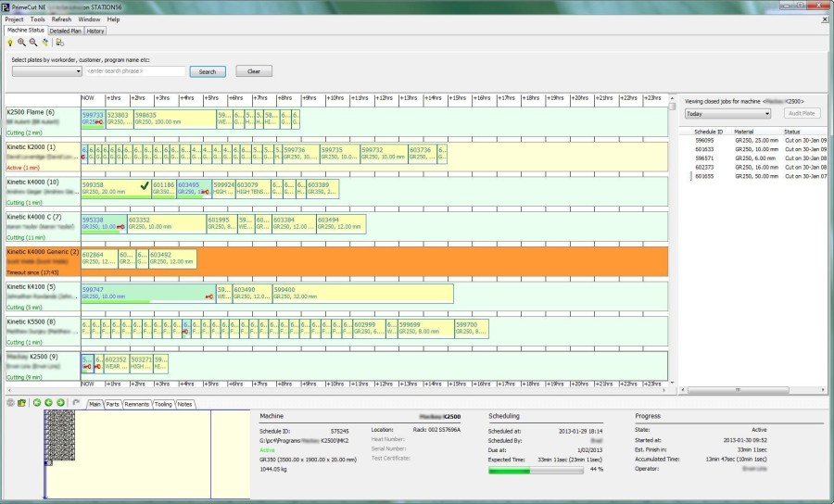This screenshot has width=834, height=504.
Task: Open the Help menu
Action: pyautogui.click(x=113, y=19)
